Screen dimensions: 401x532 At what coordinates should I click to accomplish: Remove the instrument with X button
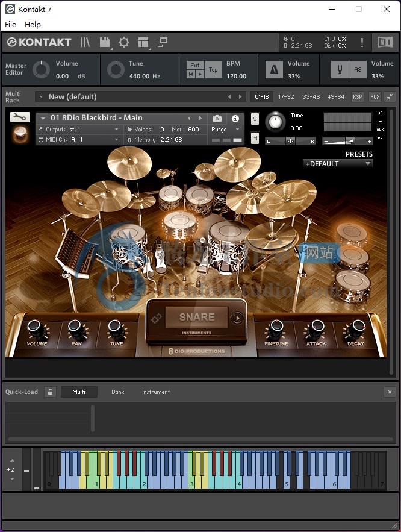pyautogui.click(x=380, y=113)
